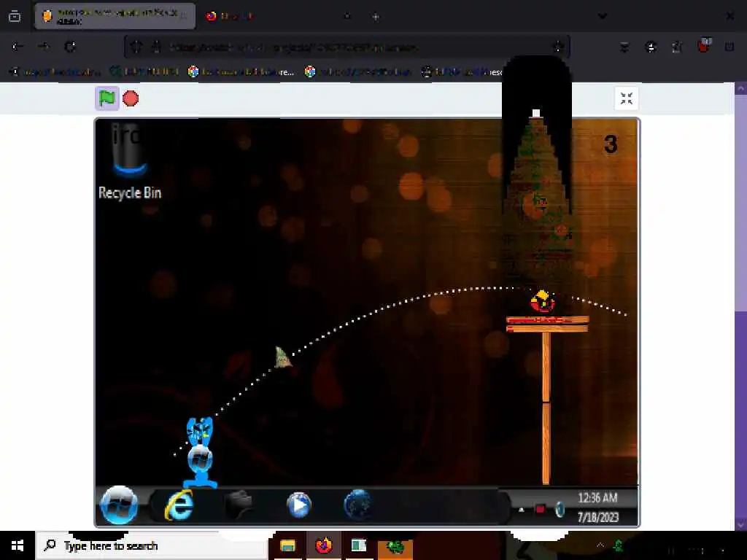Click the flying green projectile
This screenshot has height=560, width=747.
[283, 357]
